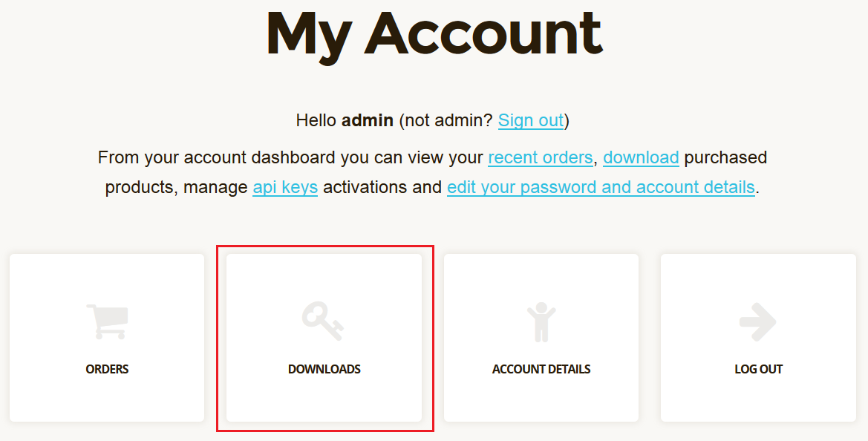Select the DOWNLOADS text label
Image resolution: width=868 pixels, height=441 pixels.
(x=324, y=369)
